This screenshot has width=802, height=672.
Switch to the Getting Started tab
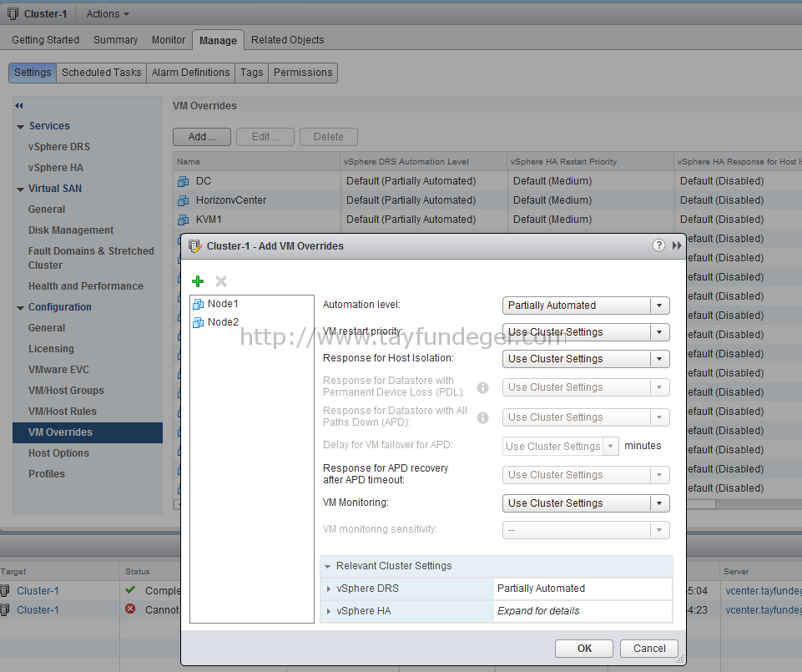point(46,40)
